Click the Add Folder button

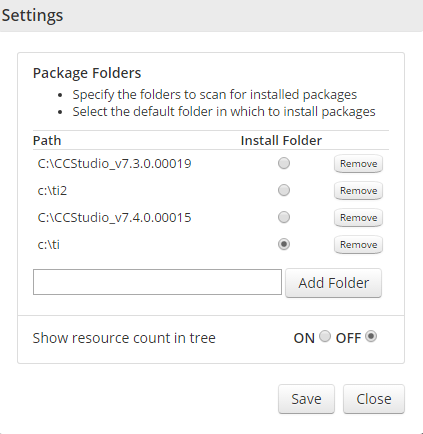tap(333, 283)
